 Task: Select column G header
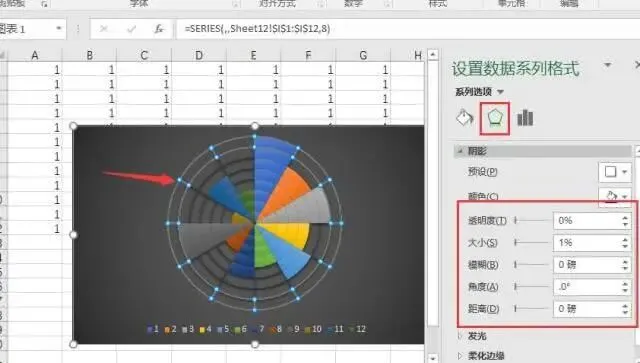(x=363, y=55)
